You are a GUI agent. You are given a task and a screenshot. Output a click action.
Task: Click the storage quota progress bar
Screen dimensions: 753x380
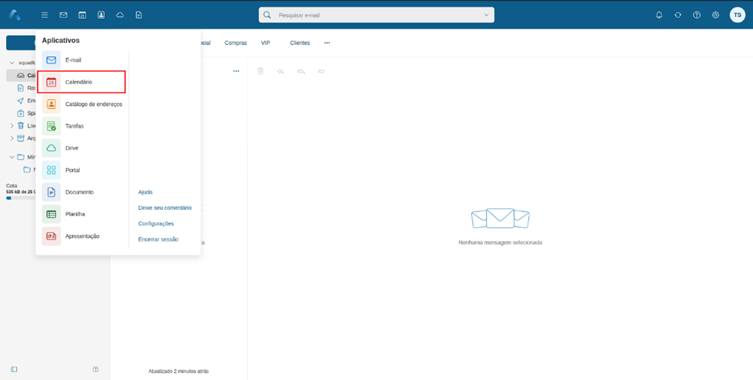point(21,197)
